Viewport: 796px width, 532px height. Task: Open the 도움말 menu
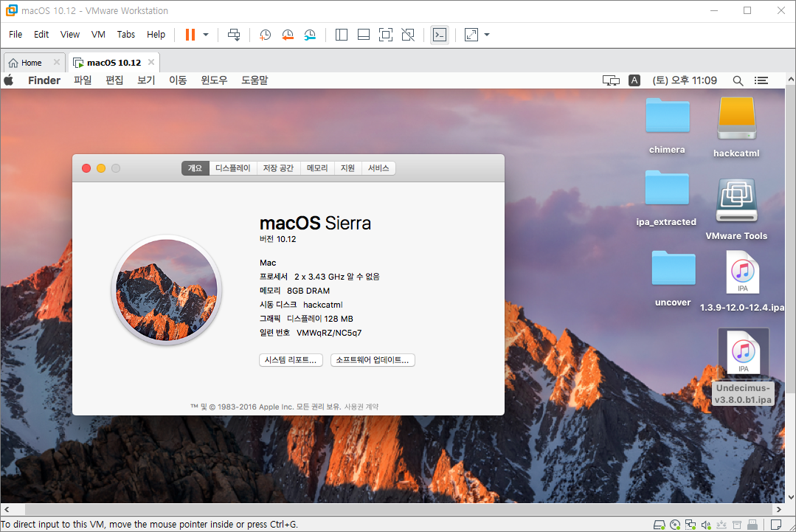click(255, 80)
